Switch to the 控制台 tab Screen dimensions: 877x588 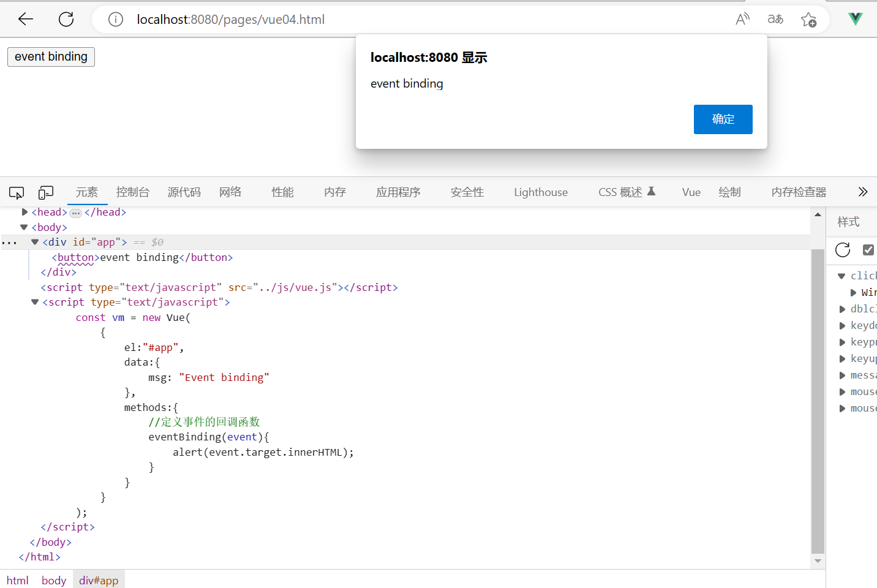tap(132, 192)
